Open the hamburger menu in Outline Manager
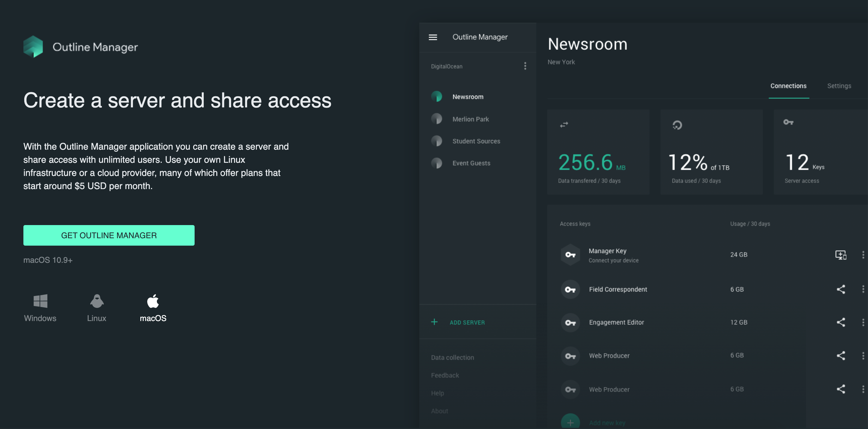 click(433, 37)
